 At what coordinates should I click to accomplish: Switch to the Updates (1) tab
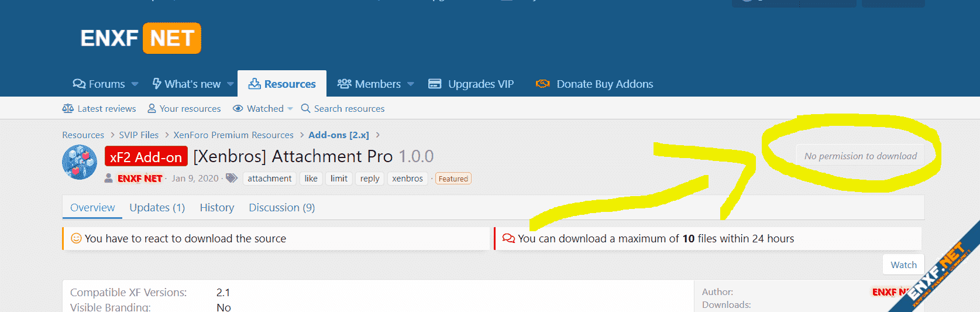[157, 207]
